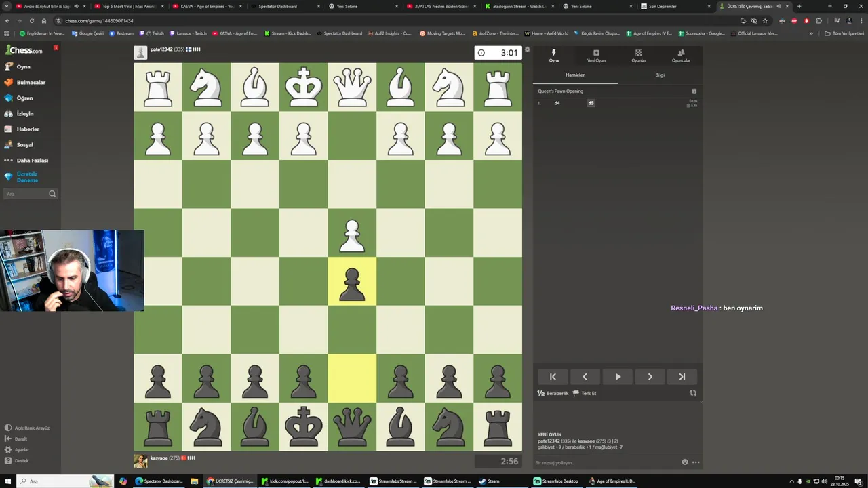This screenshot has width=868, height=488.
Task: Select the Oyunlar board tab
Action: click(639, 56)
